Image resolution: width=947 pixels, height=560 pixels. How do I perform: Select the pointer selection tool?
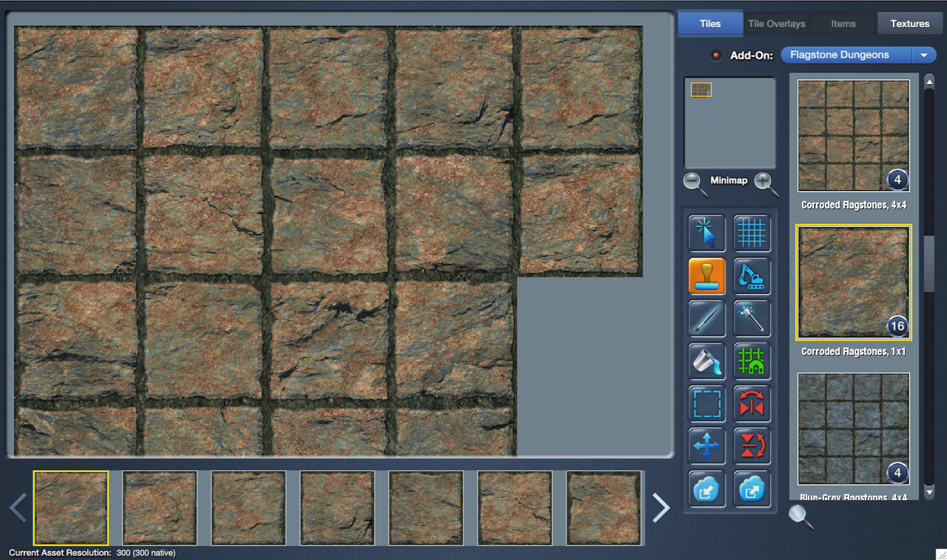707,234
